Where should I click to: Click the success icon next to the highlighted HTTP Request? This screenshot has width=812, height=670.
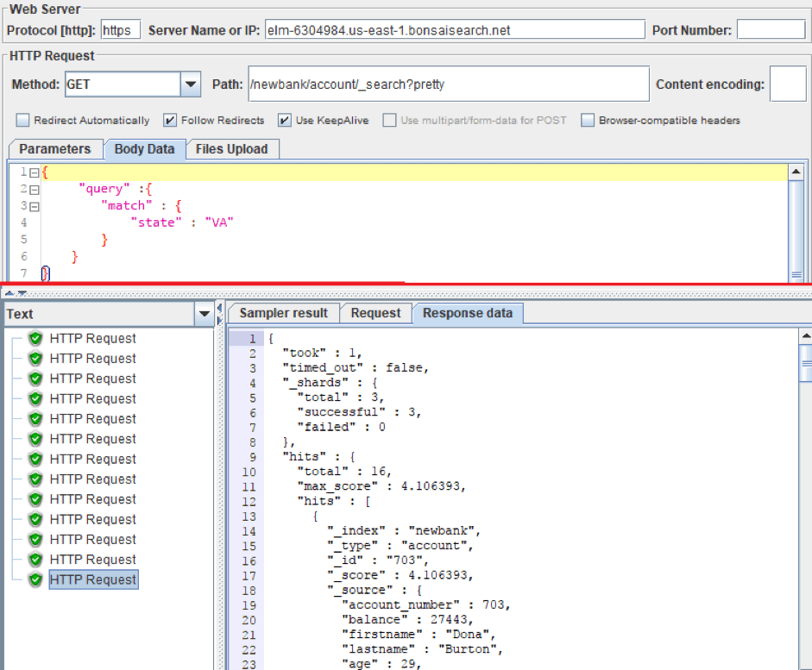(34, 579)
